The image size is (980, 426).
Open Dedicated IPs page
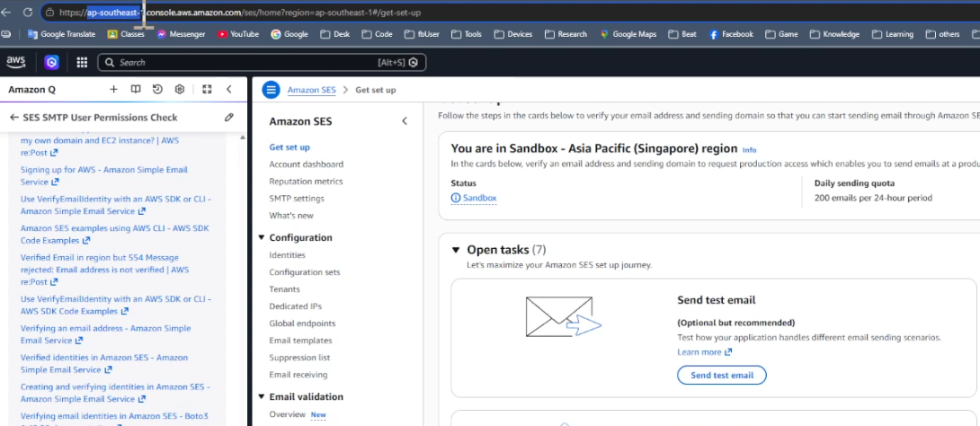pos(296,306)
